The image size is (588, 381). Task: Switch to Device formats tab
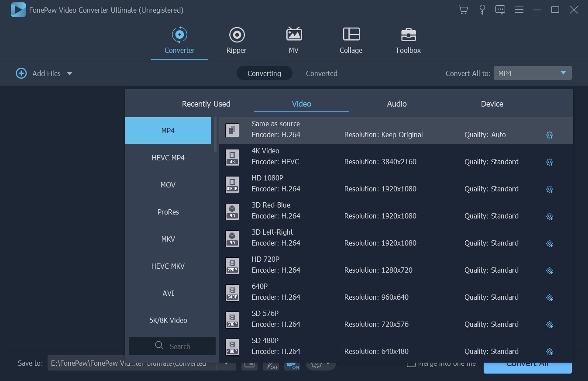coord(492,104)
